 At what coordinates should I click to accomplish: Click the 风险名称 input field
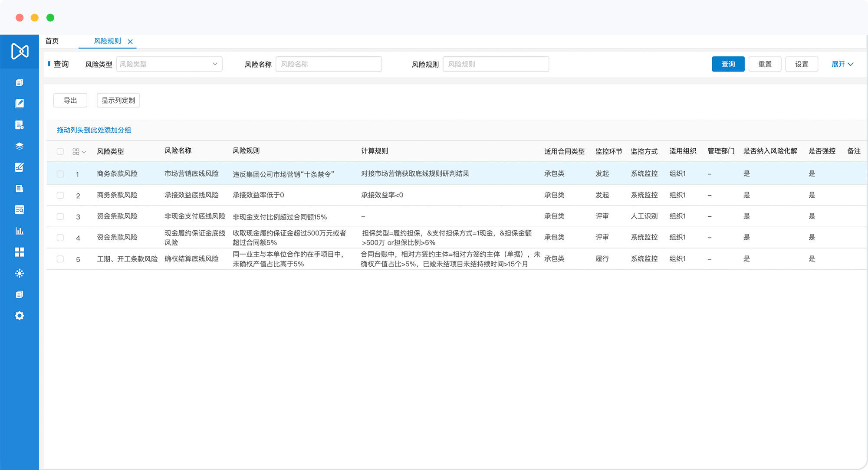coord(329,64)
